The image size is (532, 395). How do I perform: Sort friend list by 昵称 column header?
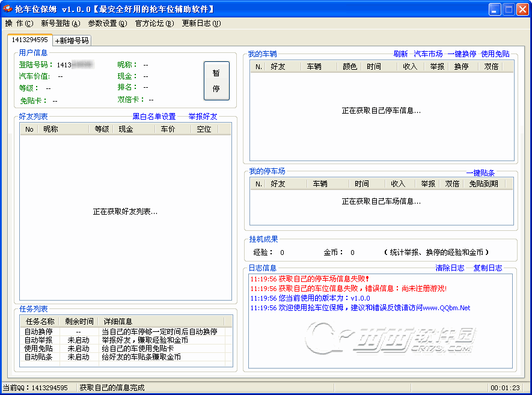[x=51, y=129]
